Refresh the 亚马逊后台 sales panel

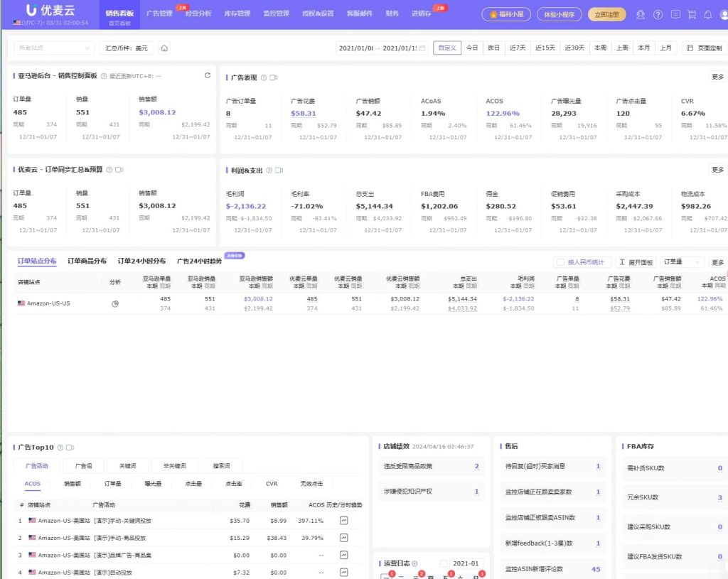(207, 75)
